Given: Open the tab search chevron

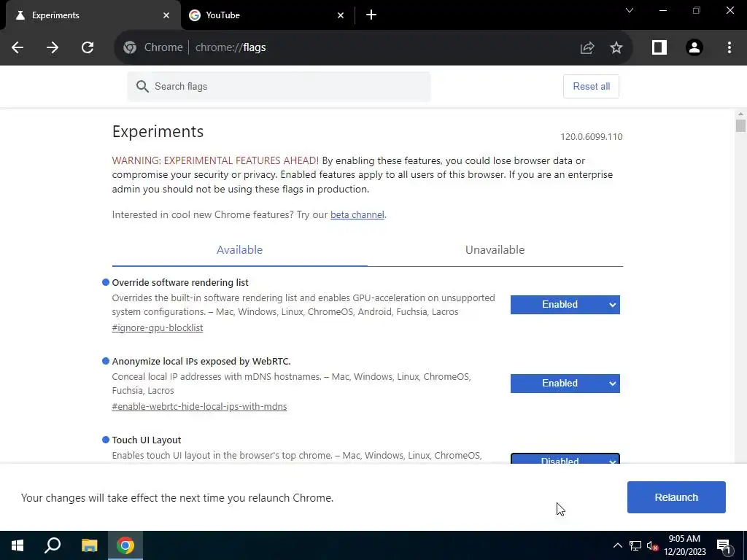Looking at the screenshot, I should tap(630, 10).
